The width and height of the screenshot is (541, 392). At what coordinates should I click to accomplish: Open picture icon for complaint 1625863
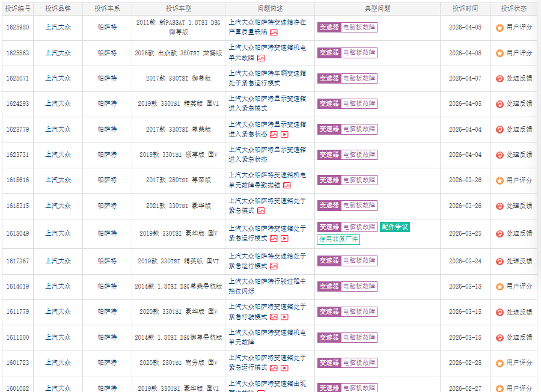pos(261,58)
